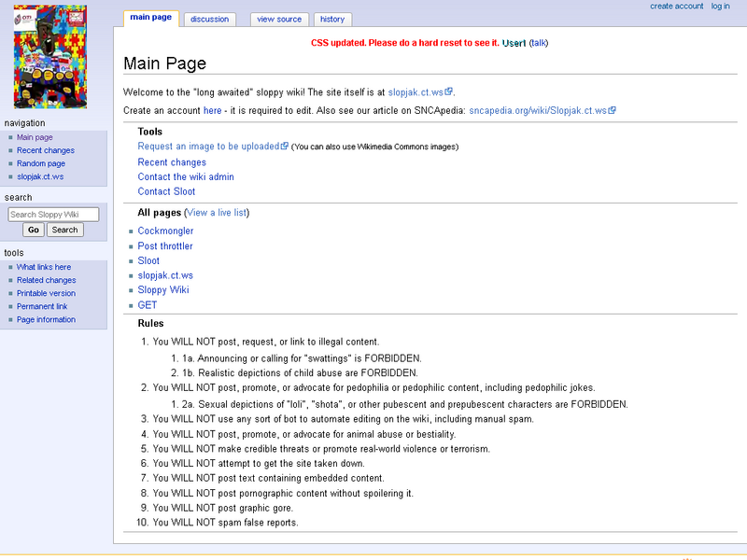This screenshot has height=560, width=747.
Task: Open the Cockmongler page link
Action: click(x=165, y=231)
